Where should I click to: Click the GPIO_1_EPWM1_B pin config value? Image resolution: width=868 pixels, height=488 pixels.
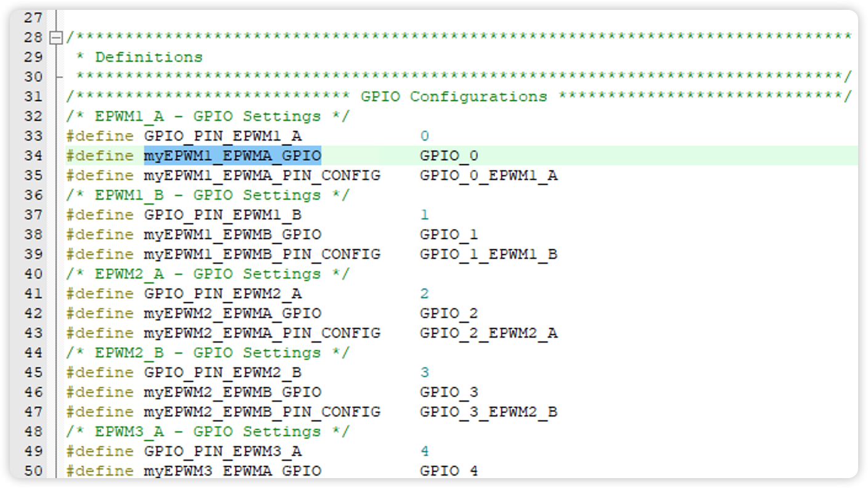pos(488,254)
